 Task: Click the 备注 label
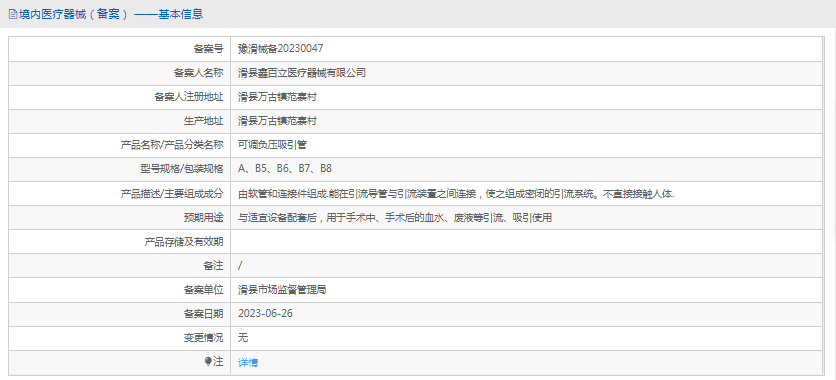pos(214,265)
